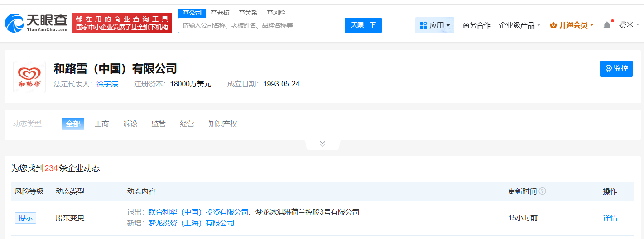Filter dynamics by 监管
Viewport: 644px width, 239px height.
pos(159,124)
